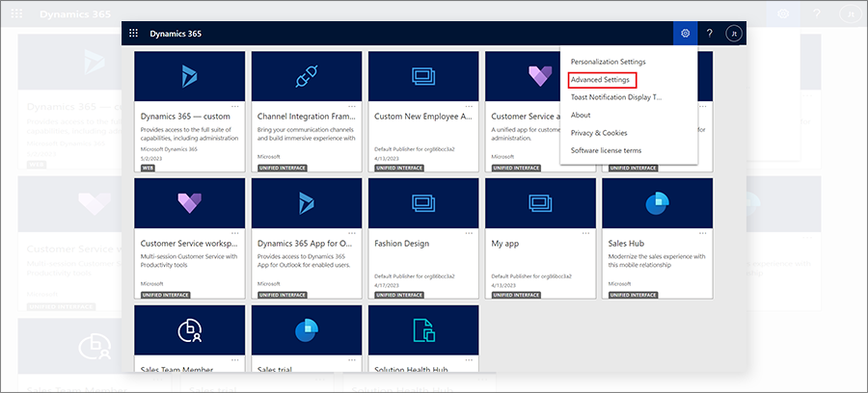Click the Dynamics 365 header title in front window

coord(176,34)
